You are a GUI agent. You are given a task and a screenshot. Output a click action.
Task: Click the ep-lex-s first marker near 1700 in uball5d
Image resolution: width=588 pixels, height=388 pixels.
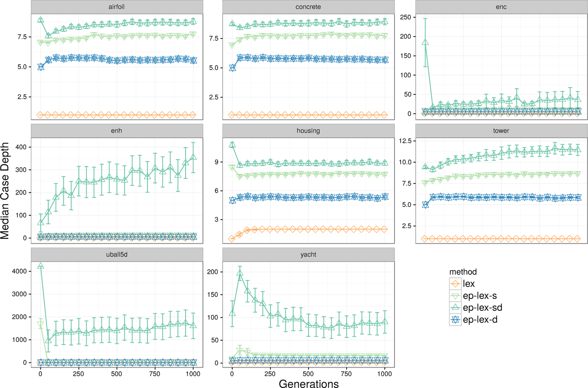pos(41,325)
